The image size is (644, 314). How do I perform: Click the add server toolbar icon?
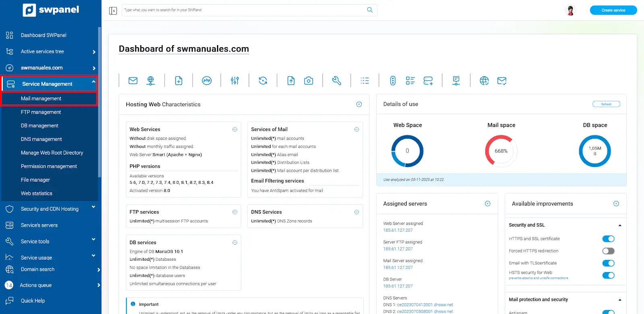pyautogui.click(x=428, y=81)
